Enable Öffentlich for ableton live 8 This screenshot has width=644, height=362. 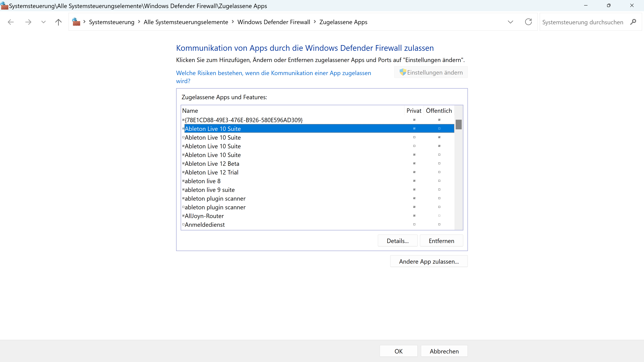coord(439,181)
